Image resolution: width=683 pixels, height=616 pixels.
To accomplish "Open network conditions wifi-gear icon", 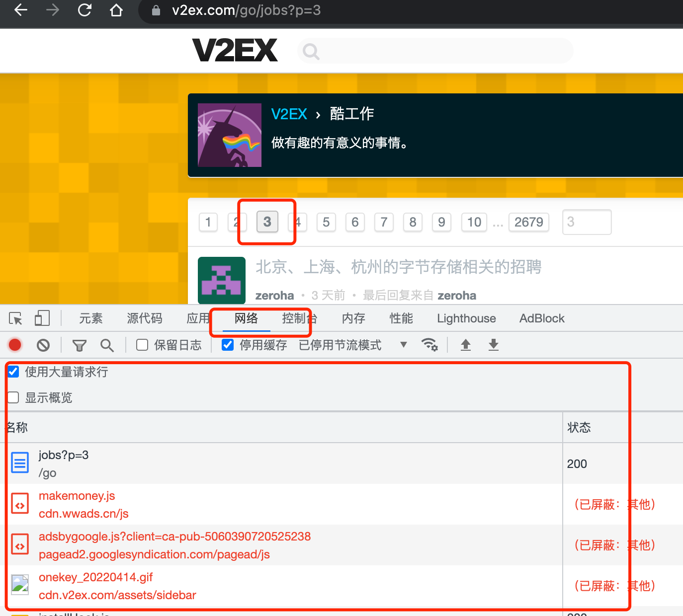I will point(429,345).
